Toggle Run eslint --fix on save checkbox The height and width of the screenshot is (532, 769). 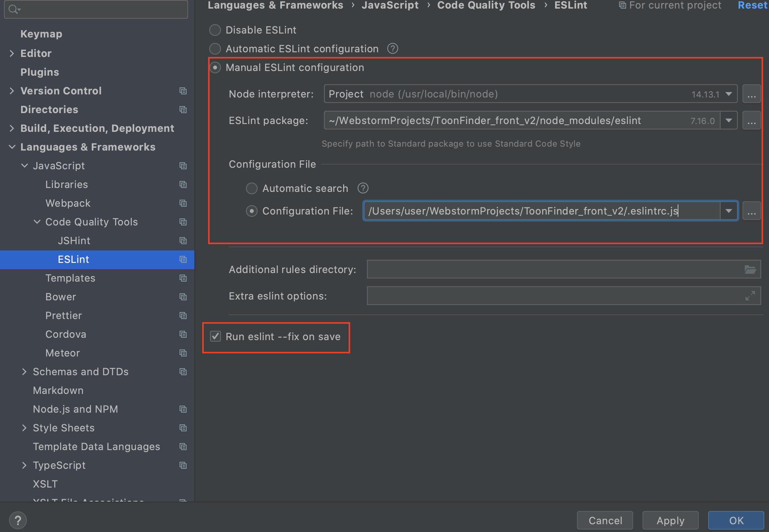(x=215, y=336)
